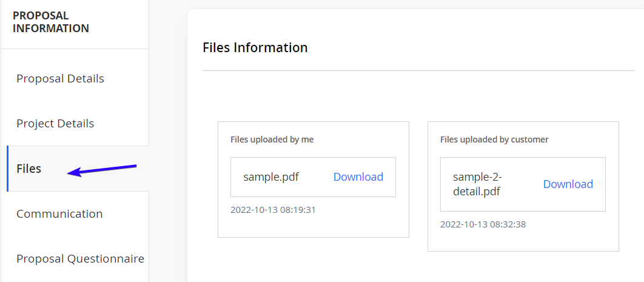
Task: Click the 08:32:38 upload timestamp
Action: click(483, 224)
